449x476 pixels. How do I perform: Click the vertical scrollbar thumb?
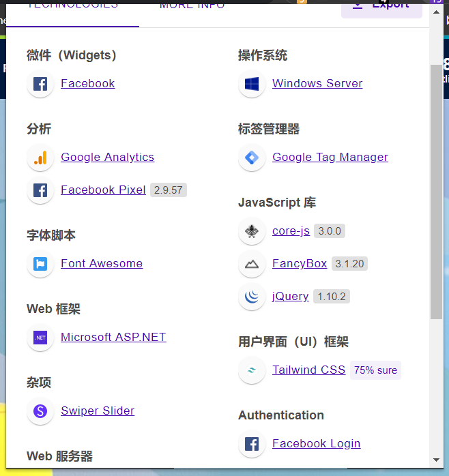click(436, 192)
